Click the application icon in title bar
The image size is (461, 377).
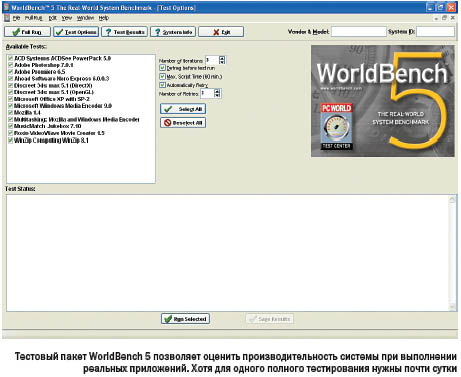(x=6, y=7)
